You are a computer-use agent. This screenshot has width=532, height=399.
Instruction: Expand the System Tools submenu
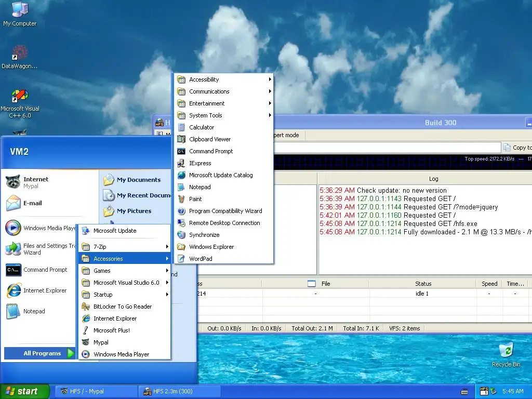(x=223, y=115)
